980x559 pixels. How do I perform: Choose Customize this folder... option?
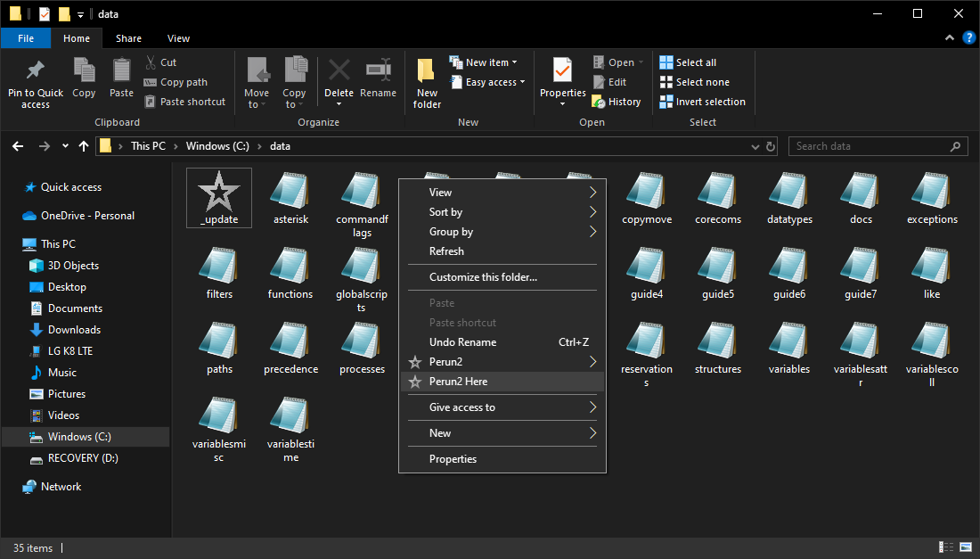point(502,277)
